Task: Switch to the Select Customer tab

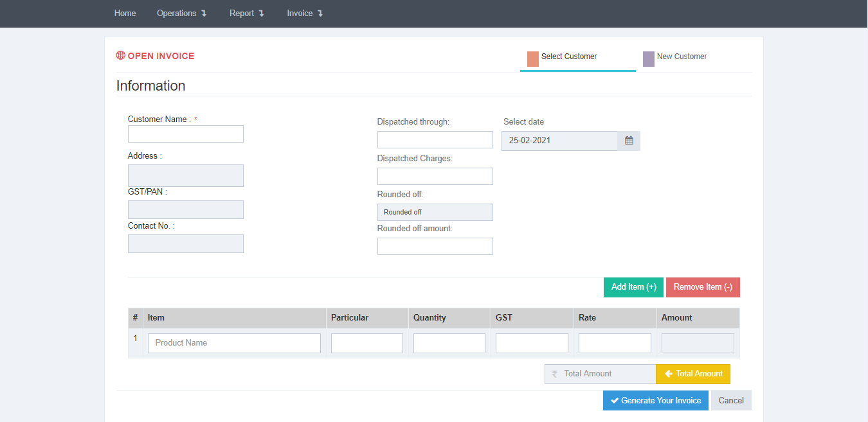Action: (569, 57)
